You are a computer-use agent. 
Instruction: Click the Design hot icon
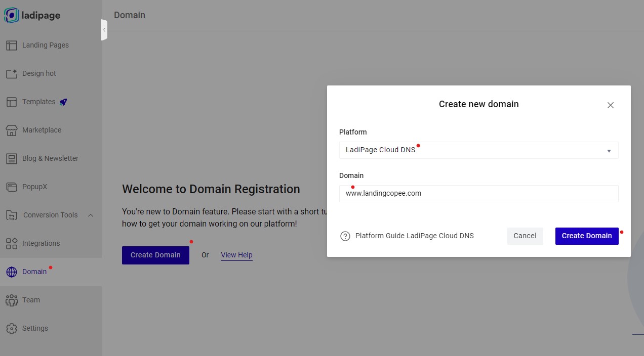point(12,73)
